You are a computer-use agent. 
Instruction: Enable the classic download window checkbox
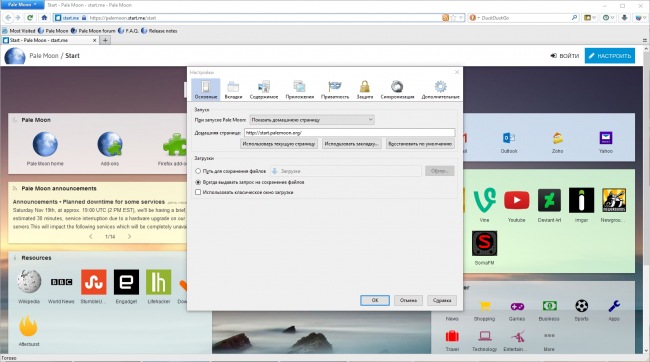[x=198, y=192]
